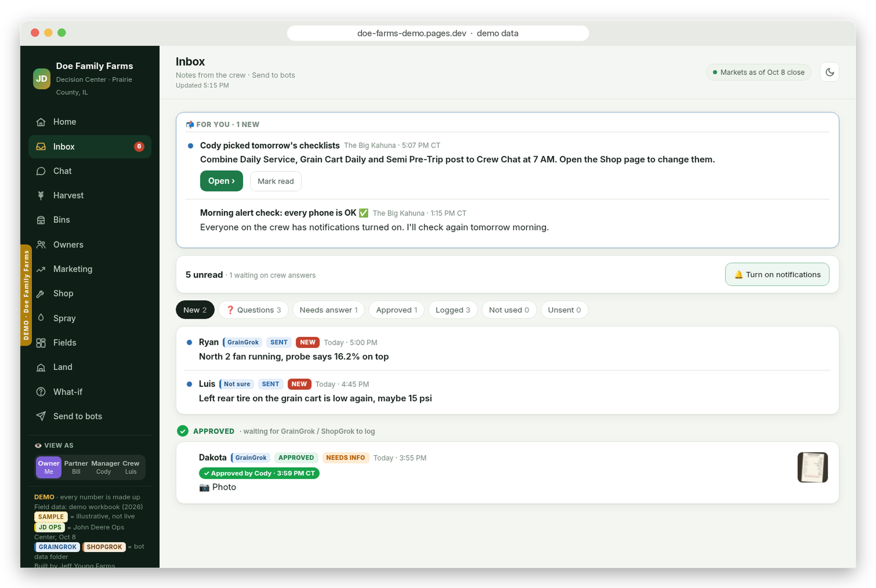Image resolution: width=876 pixels, height=588 pixels.
Task: Open the Spray droplet icon
Action: 41,318
